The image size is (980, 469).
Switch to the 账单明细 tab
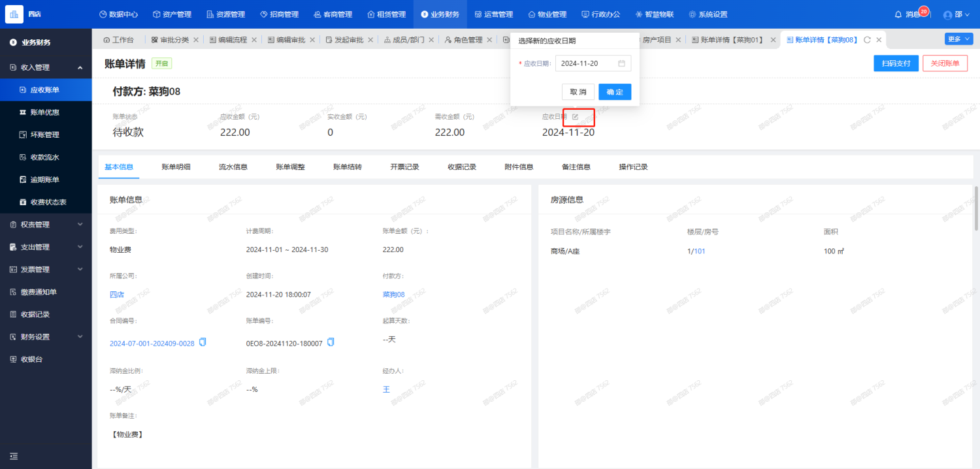[176, 167]
